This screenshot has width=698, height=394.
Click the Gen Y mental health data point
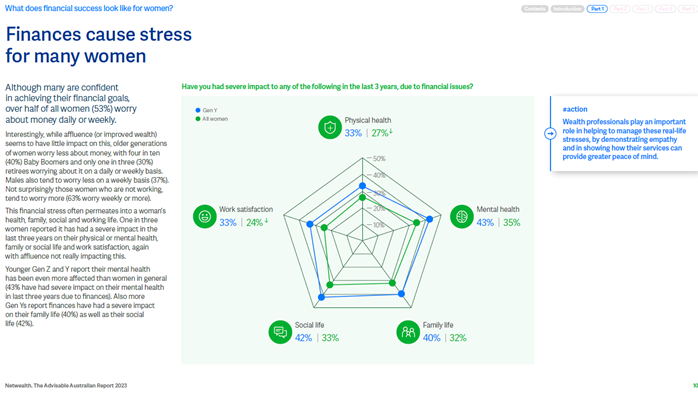[x=430, y=219]
